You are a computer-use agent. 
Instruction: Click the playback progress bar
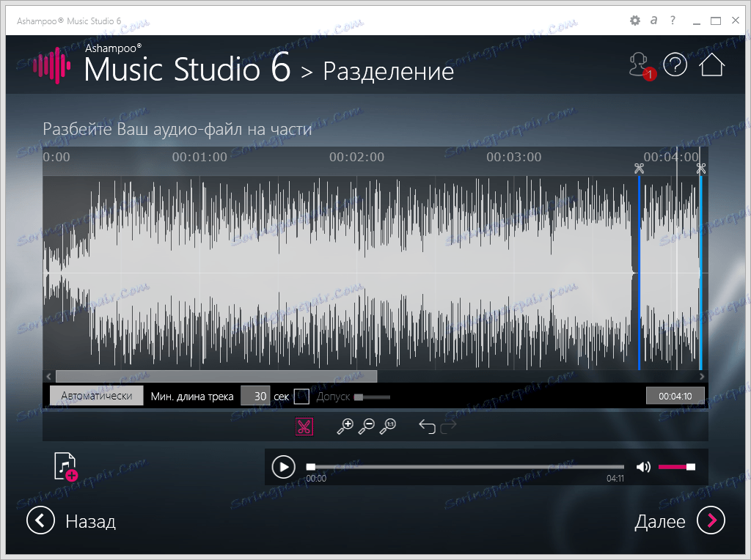click(465, 467)
